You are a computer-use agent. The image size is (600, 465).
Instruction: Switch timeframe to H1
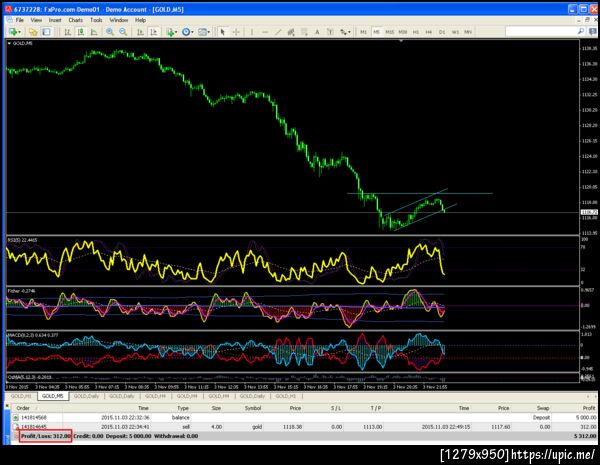(x=416, y=32)
